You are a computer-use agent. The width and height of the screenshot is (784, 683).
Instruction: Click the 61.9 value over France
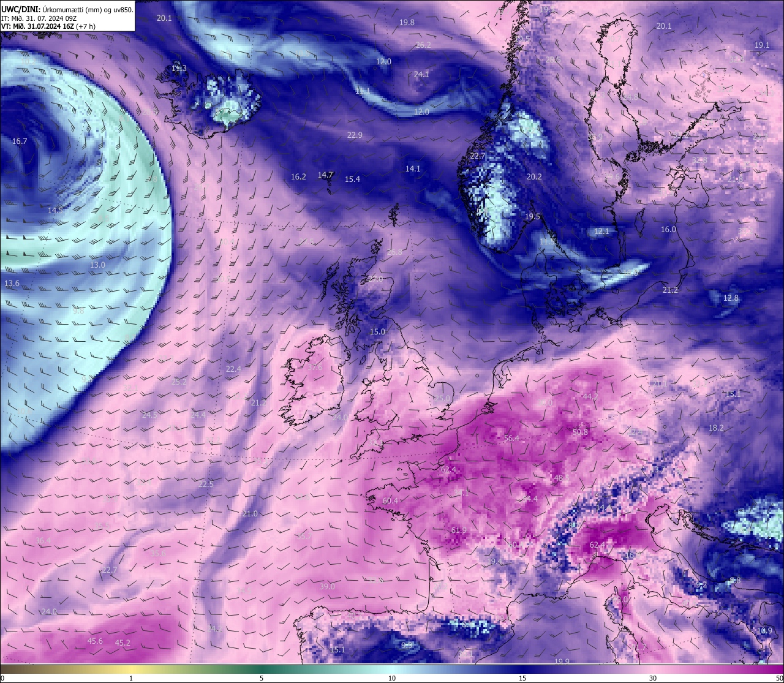(459, 530)
